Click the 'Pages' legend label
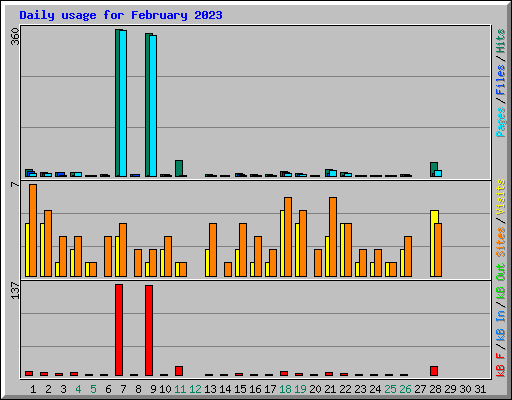 pyautogui.click(x=500, y=122)
